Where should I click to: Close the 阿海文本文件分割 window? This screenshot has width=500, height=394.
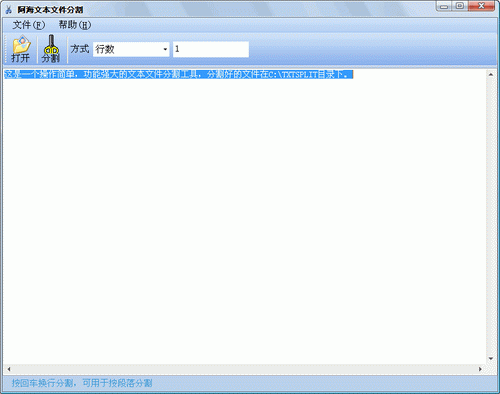coord(481,6)
